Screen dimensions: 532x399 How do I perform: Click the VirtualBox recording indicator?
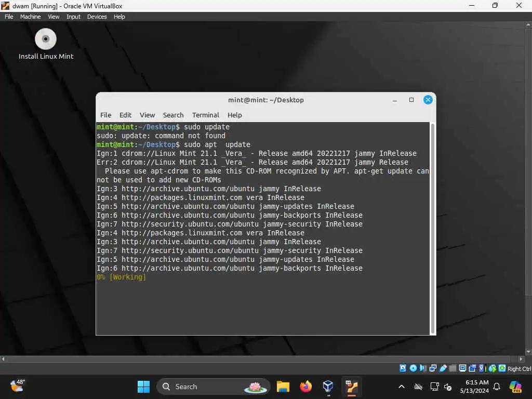[472, 368]
